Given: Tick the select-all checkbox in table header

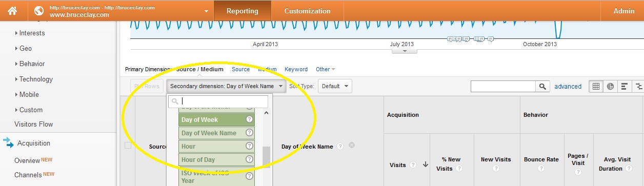Looking at the screenshot, I should 128,146.
